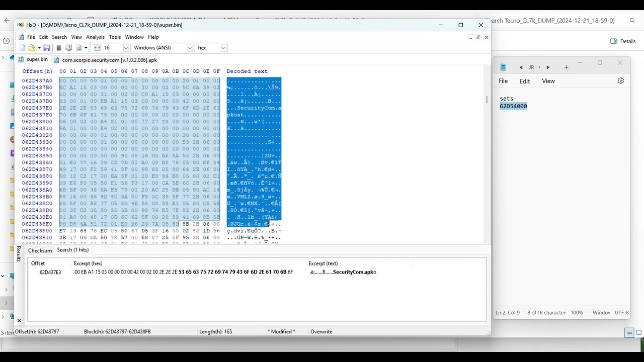
Task: Restore the inner document window
Action: (x=478, y=37)
